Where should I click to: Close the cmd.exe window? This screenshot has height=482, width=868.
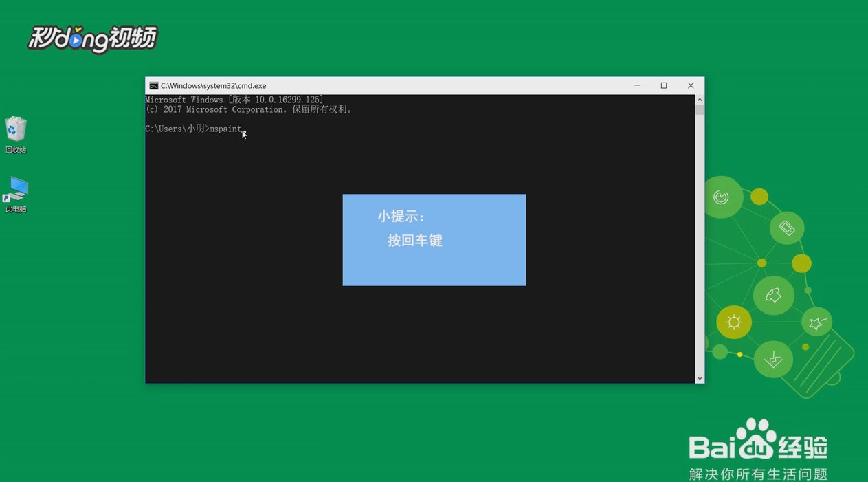coord(691,85)
